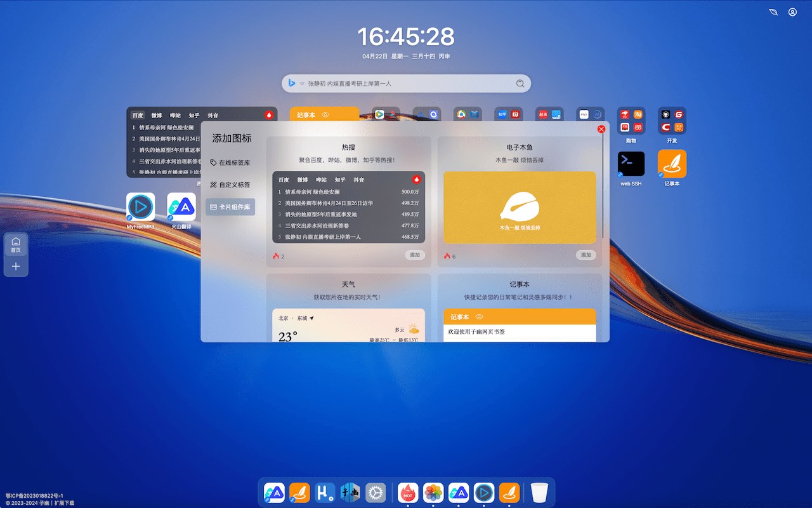812x508 pixels.
Task: Select 自定义标签 in the dialog sidebar
Action: (230, 185)
